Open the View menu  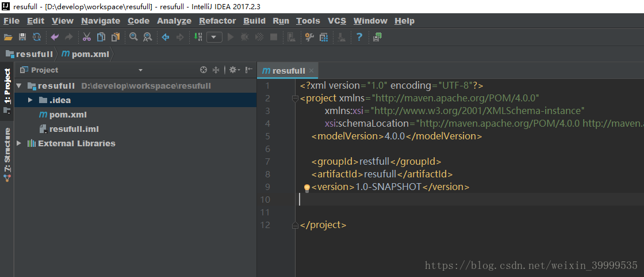[x=63, y=21]
